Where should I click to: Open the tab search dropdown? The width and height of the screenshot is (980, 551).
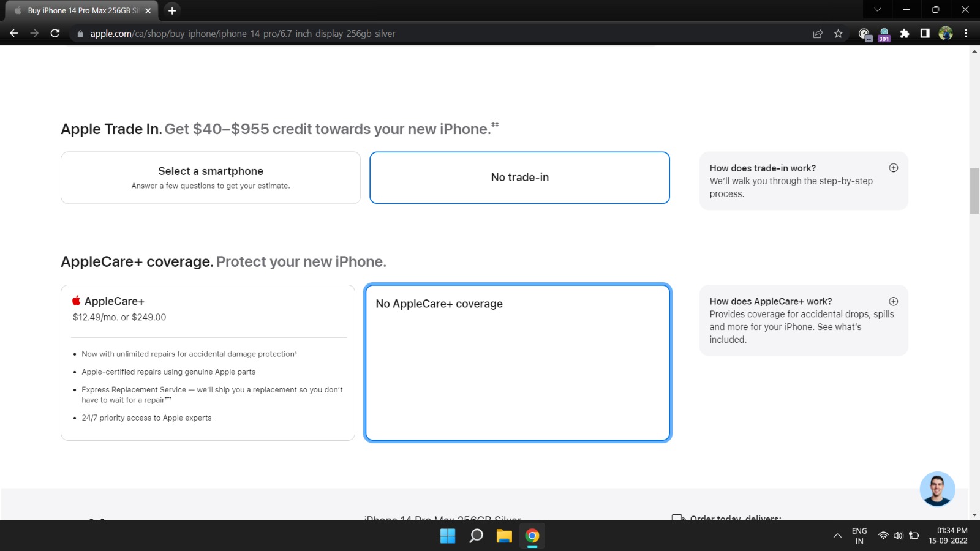[x=877, y=10]
